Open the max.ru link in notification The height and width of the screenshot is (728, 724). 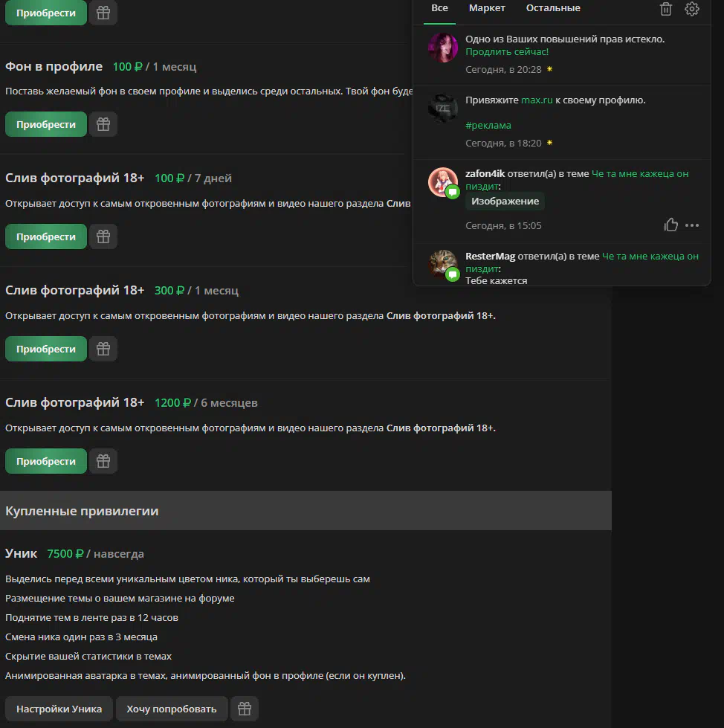click(537, 100)
